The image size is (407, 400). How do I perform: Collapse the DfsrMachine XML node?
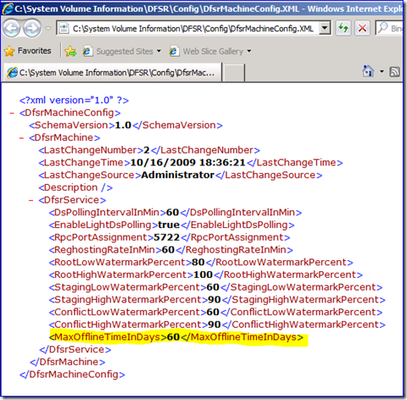click(22, 138)
